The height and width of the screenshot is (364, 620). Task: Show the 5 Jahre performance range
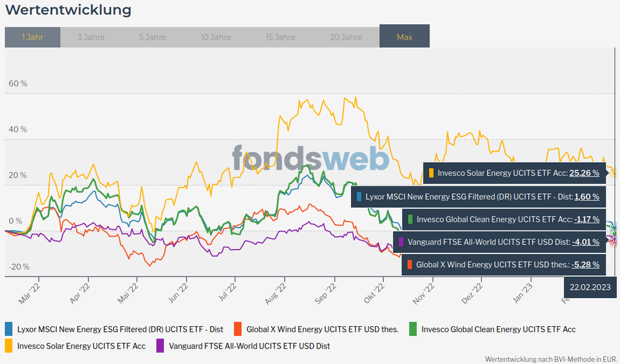(x=152, y=37)
